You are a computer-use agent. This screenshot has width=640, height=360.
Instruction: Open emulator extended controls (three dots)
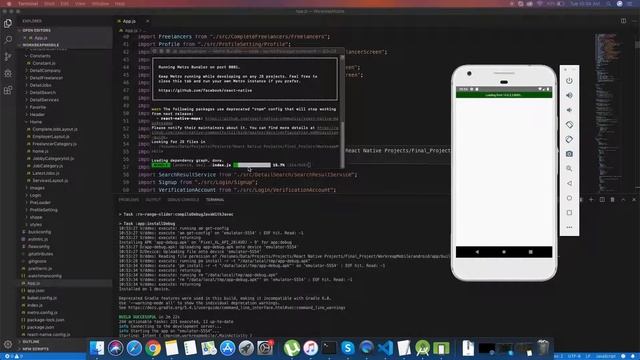tap(569, 227)
